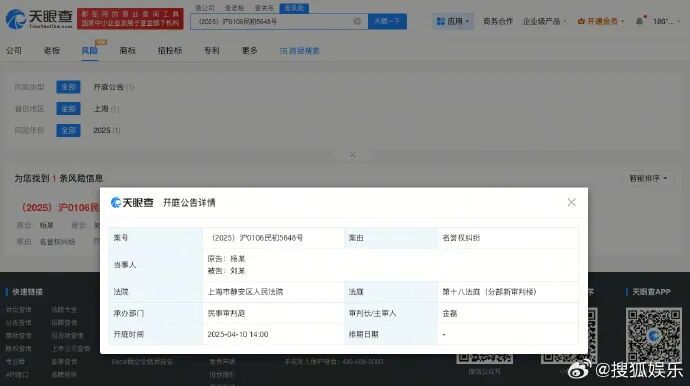The height and width of the screenshot is (386, 690).
Task: Open the 智能排序 sort dropdown
Action: click(648, 178)
